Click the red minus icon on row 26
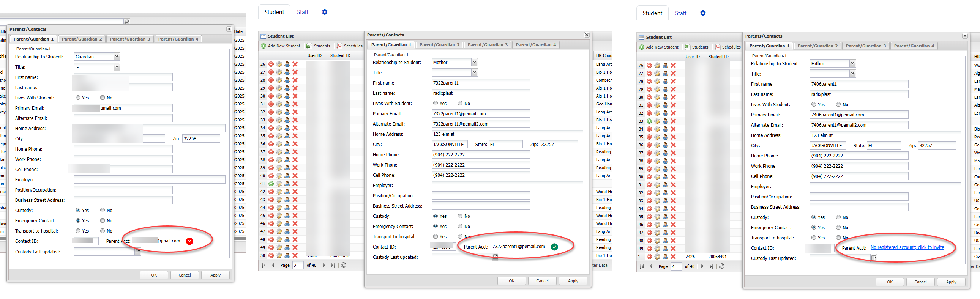980x299 pixels. (x=271, y=64)
